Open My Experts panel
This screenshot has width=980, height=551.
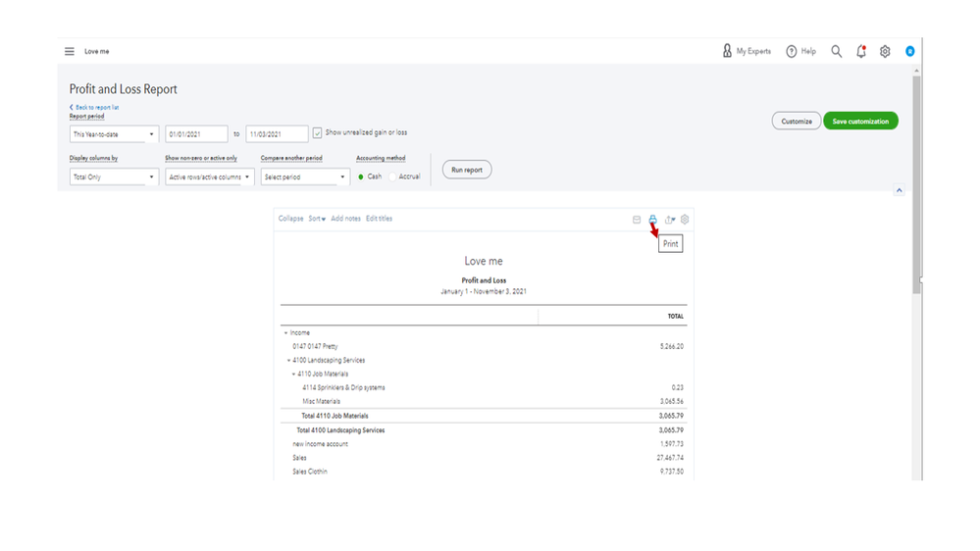coord(747,51)
